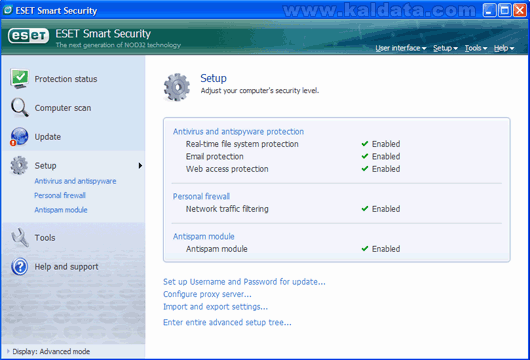Click the Update globe icon
This screenshot has height=360, width=530.
point(19,137)
